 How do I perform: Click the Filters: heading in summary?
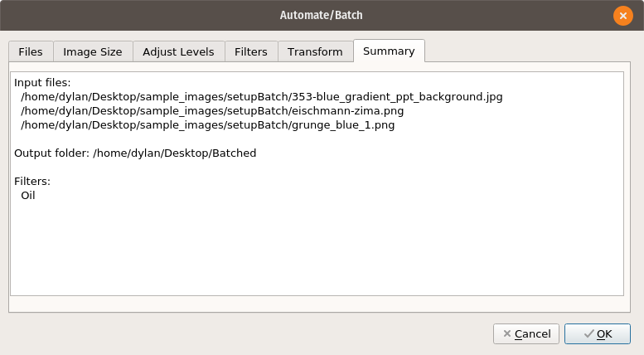tap(32, 181)
